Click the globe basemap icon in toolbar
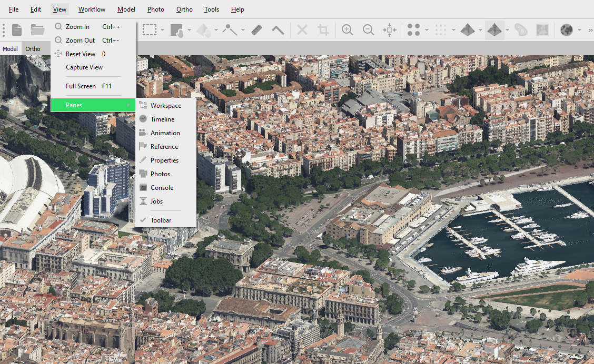The image size is (594, 364). (566, 30)
